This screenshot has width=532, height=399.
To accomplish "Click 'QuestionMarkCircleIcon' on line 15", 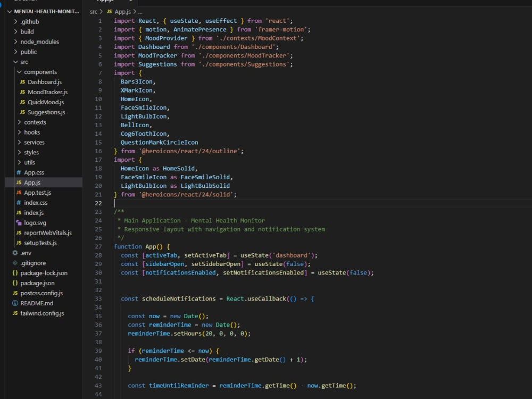I will tap(160, 143).
